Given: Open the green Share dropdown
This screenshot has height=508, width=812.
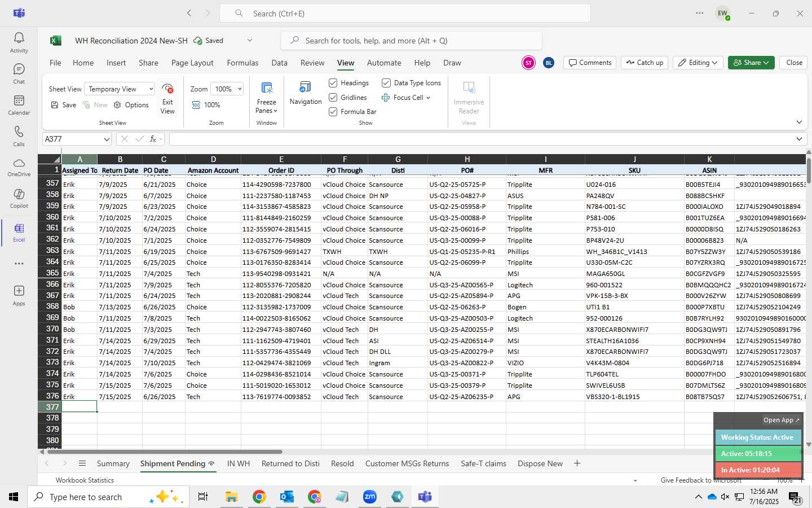Looking at the screenshot, I should 751,63.
